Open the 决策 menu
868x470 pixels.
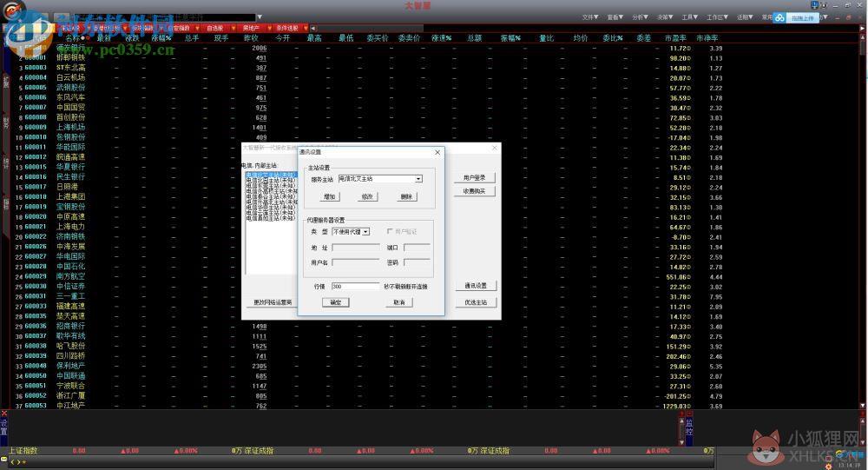[665, 17]
